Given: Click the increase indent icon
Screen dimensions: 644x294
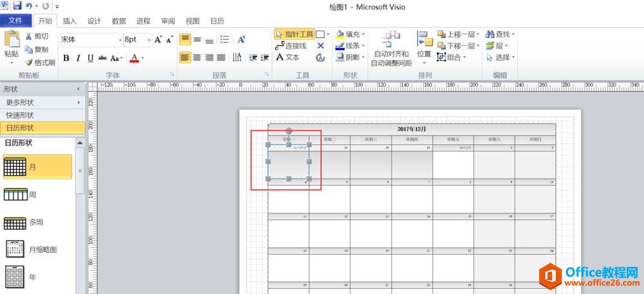Looking at the screenshot, I should (x=265, y=57).
